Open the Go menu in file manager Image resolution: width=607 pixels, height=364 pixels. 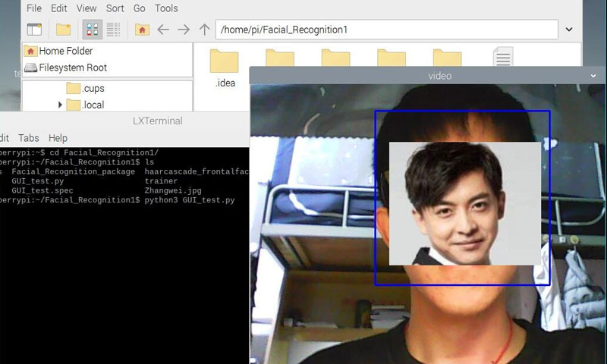(x=140, y=8)
